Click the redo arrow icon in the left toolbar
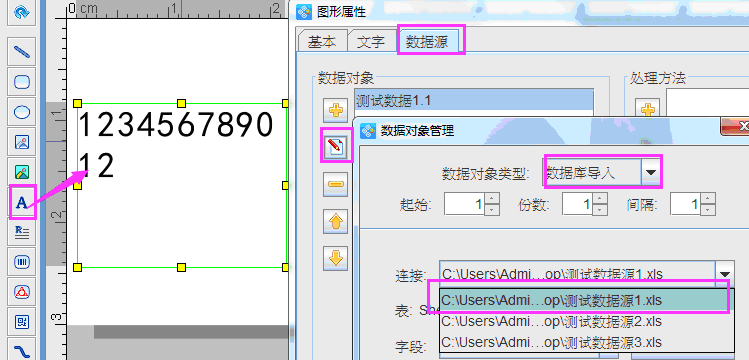The image size is (749, 360). [22, 12]
